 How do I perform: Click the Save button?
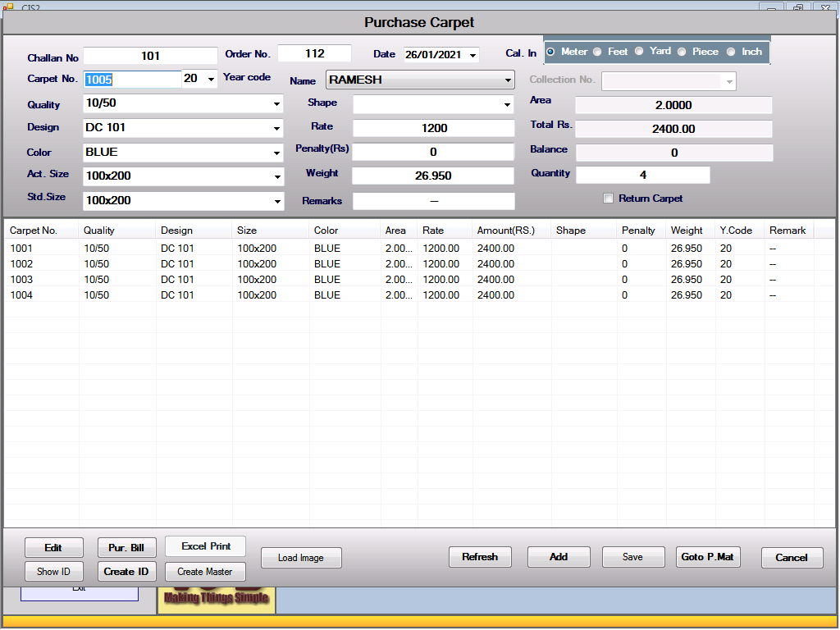pyautogui.click(x=632, y=557)
